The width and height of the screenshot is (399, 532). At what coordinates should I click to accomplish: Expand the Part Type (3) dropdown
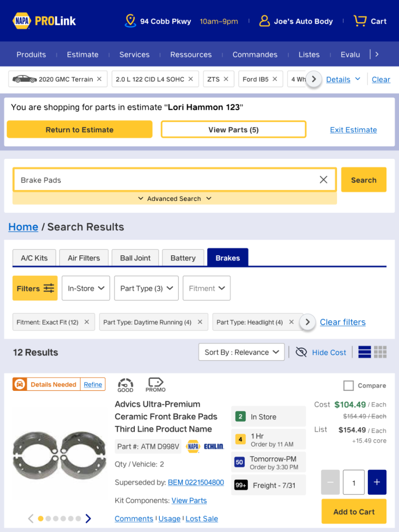(x=146, y=288)
